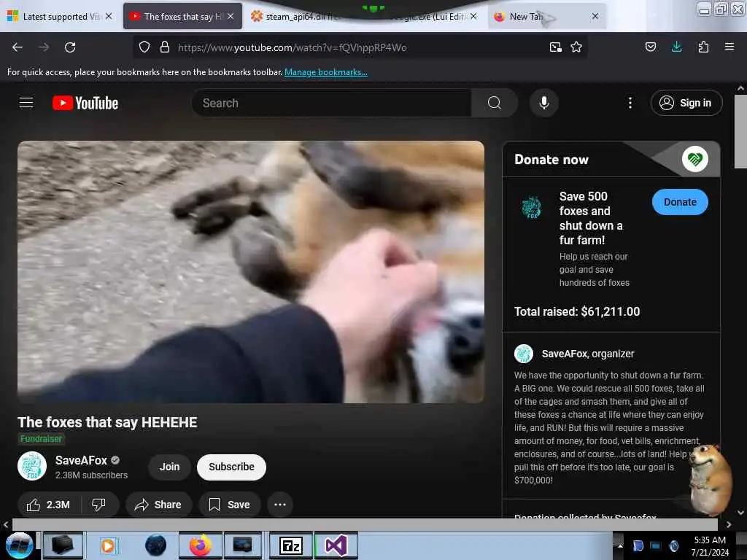Open the Firefox application hamburger menu
Image resolution: width=747 pixels, height=560 pixels.
click(x=729, y=47)
